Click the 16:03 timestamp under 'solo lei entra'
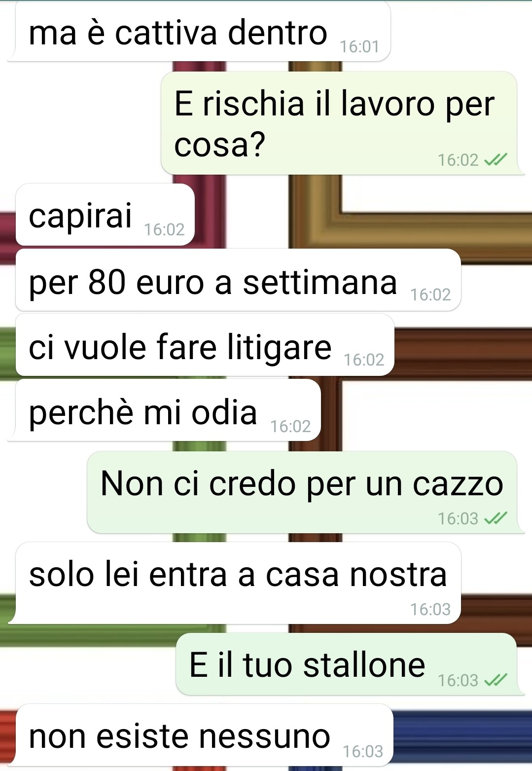The width and height of the screenshot is (532, 771). pos(430,610)
